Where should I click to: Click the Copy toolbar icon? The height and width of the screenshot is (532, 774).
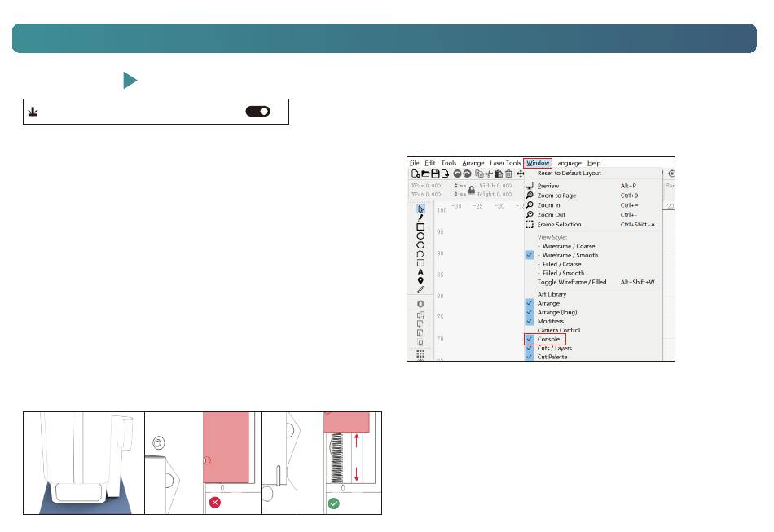[x=479, y=174]
